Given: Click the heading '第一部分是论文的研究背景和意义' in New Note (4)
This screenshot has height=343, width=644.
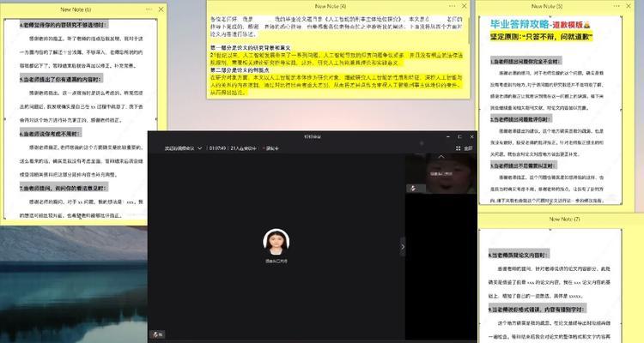Looking at the screenshot, I should click(250, 48).
